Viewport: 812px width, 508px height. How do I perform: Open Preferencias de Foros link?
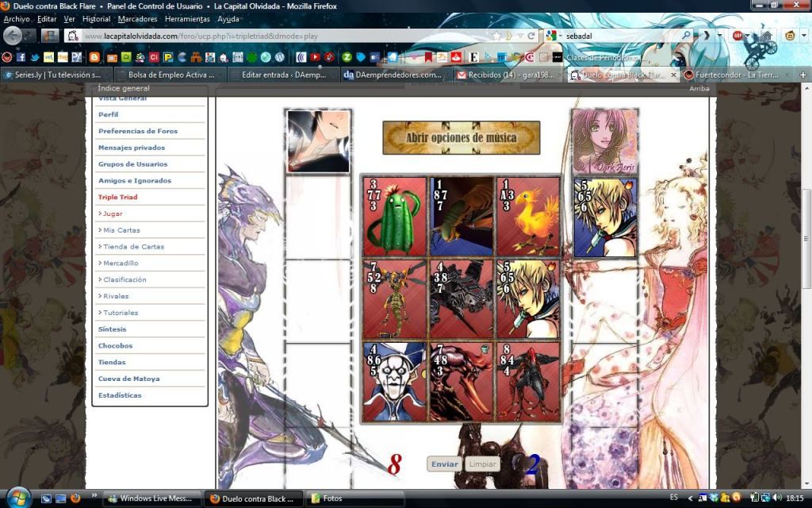pos(138,131)
